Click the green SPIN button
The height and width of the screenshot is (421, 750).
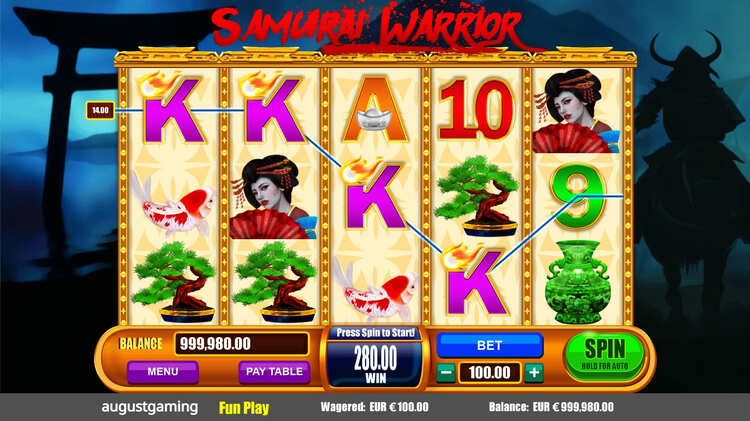(605, 356)
